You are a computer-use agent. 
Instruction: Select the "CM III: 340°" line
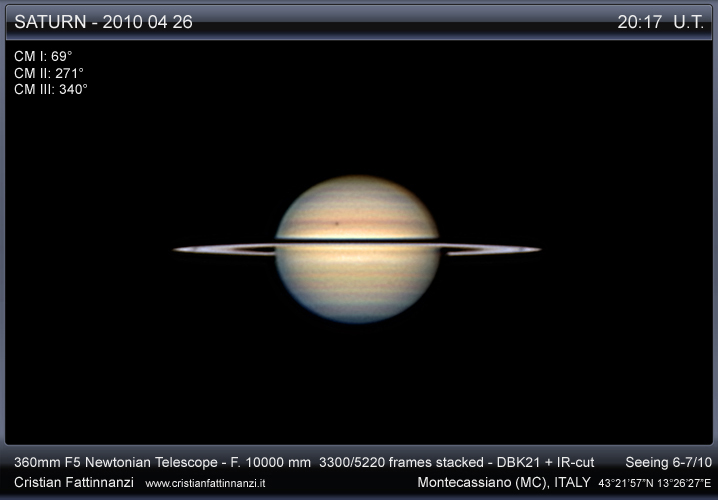(x=51, y=89)
